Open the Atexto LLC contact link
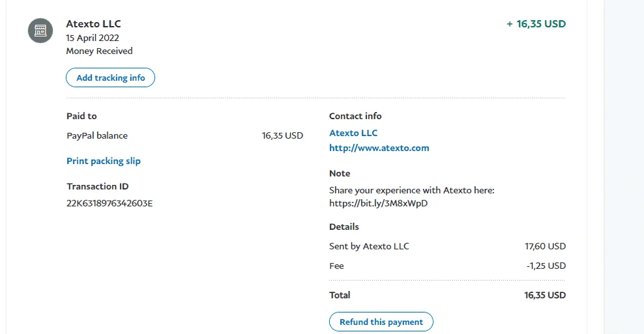644x334 pixels. click(353, 133)
